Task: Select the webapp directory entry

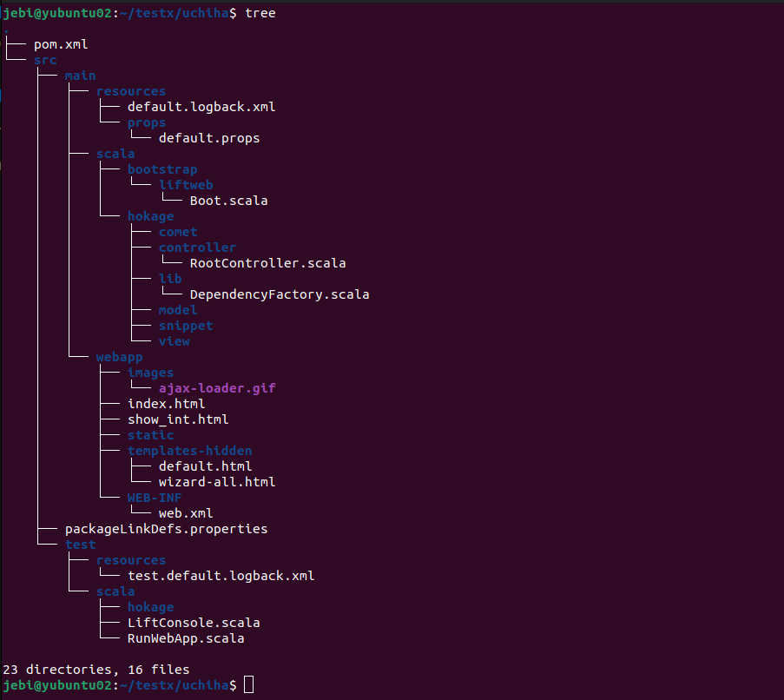Action: 119,357
